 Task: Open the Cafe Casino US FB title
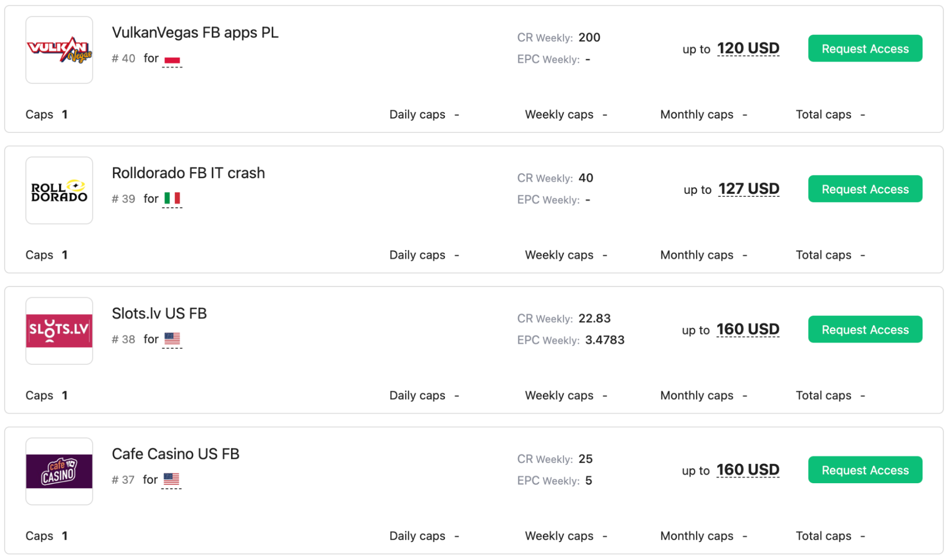[175, 454]
